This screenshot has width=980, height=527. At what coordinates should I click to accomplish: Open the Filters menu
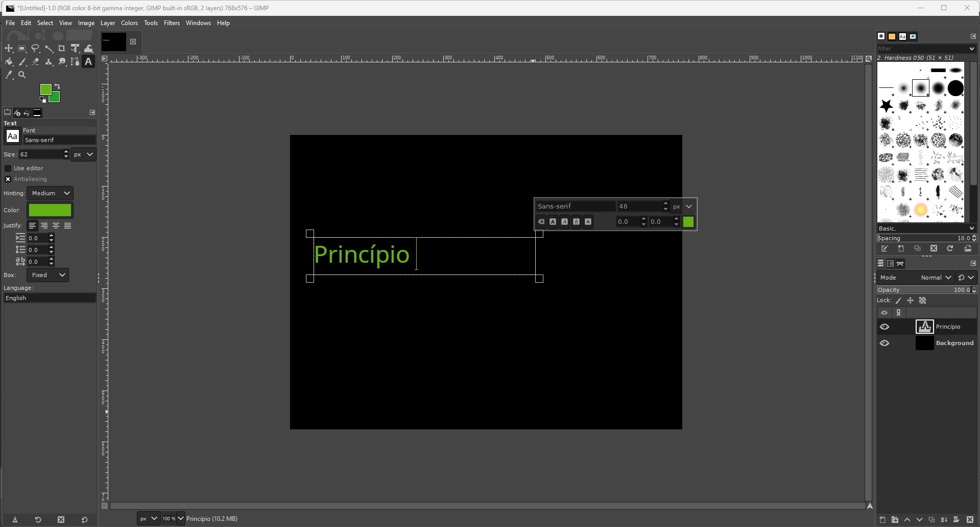pos(172,23)
